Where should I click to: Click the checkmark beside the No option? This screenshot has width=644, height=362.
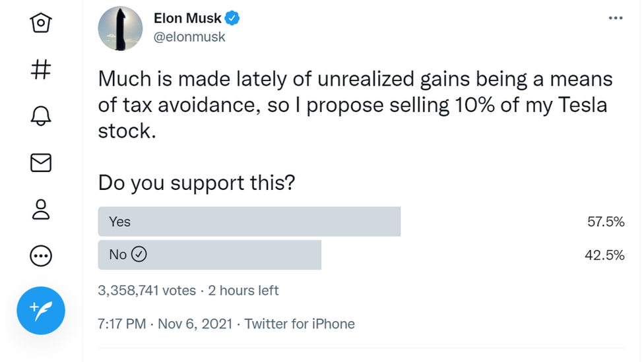coord(139,255)
